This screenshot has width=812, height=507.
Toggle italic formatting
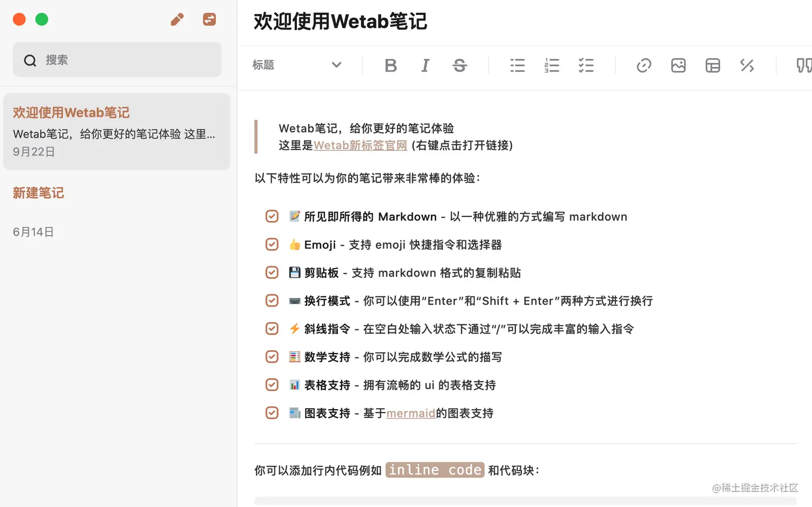tap(425, 66)
